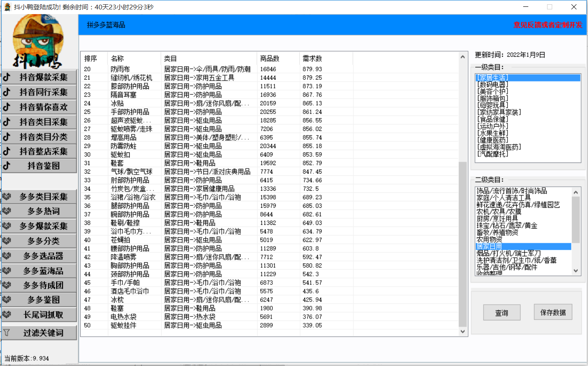This screenshot has height=366, width=588.
Task: Select 厨房/烹饪用具 in the second-level category list
Action: pos(497,219)
